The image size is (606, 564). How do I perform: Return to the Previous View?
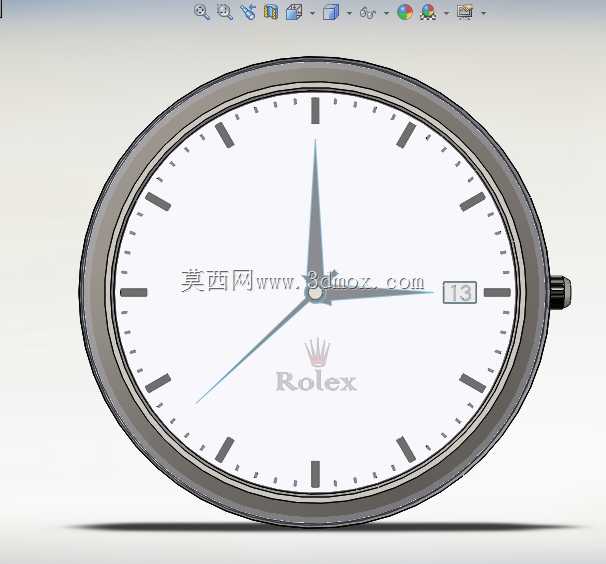[248, 12]
